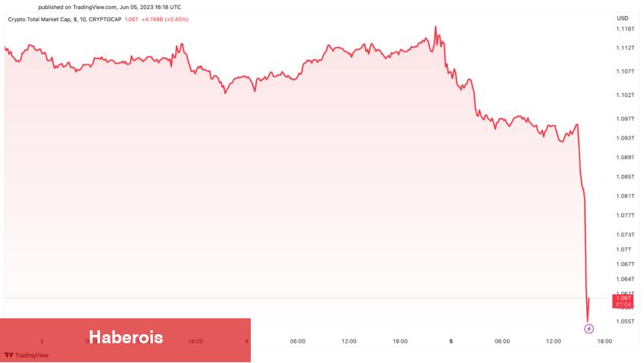Click the rightmost 18:00 time label
Viewport: 644px width, 363px height.
(x=605, y=341)
